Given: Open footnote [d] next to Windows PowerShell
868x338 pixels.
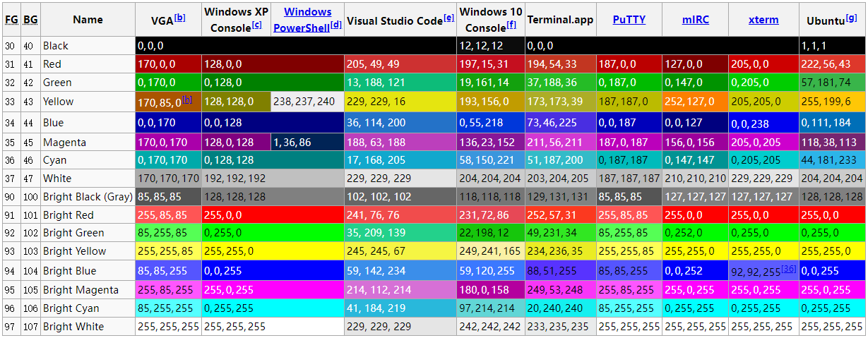Looking at the screenshot, I should click(x=336, y=25).
